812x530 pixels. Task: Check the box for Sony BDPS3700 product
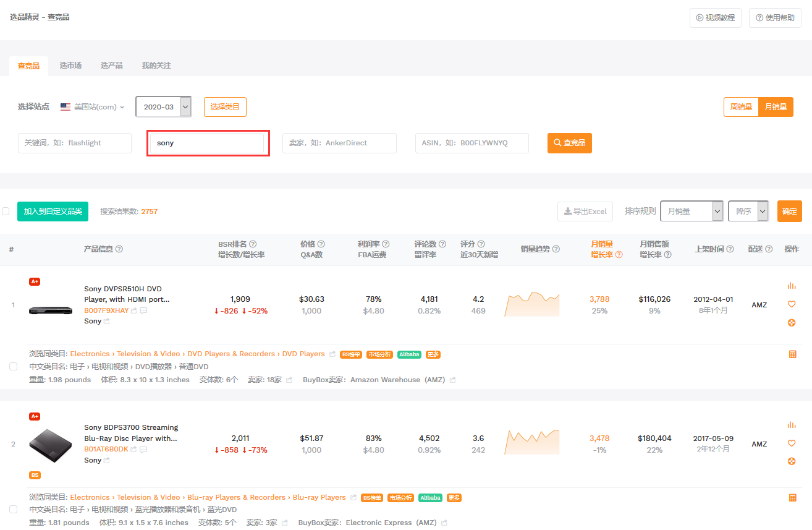[x=14, y=510]
